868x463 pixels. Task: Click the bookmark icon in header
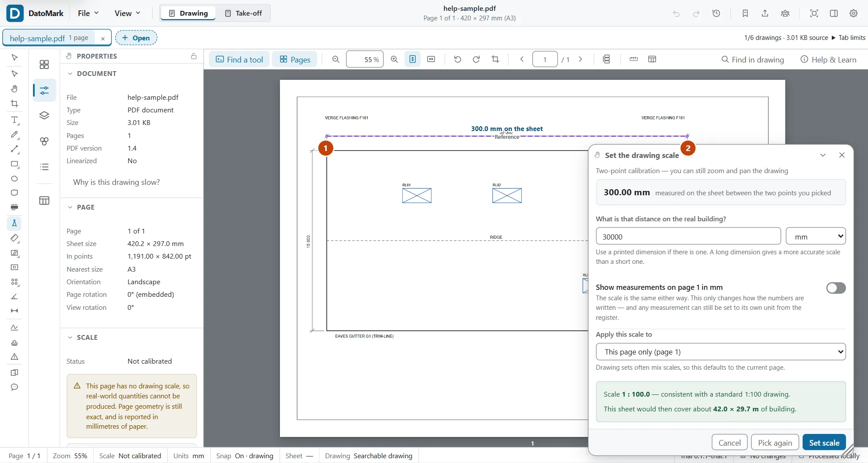click(745, 13)
